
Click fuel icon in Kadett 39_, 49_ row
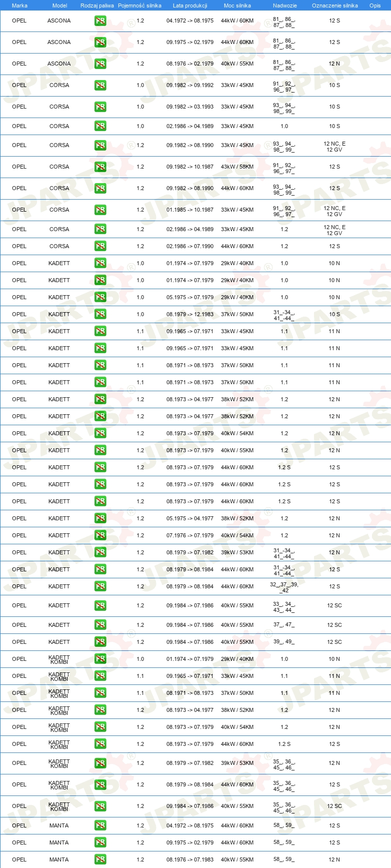100,642
